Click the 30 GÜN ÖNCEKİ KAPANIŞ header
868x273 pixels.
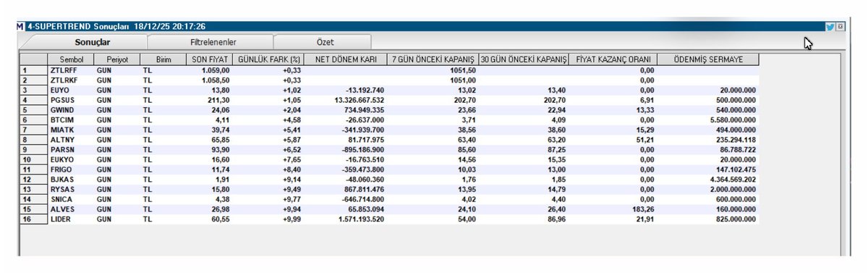524,59
